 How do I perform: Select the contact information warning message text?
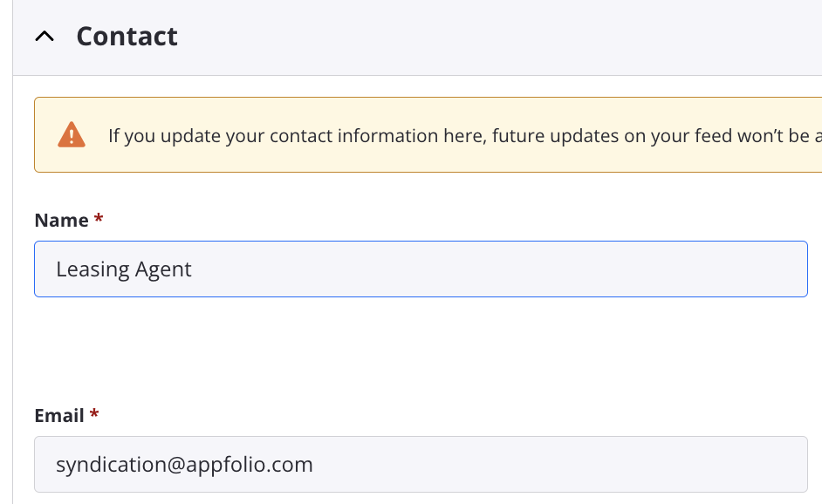tap(464, 136)
